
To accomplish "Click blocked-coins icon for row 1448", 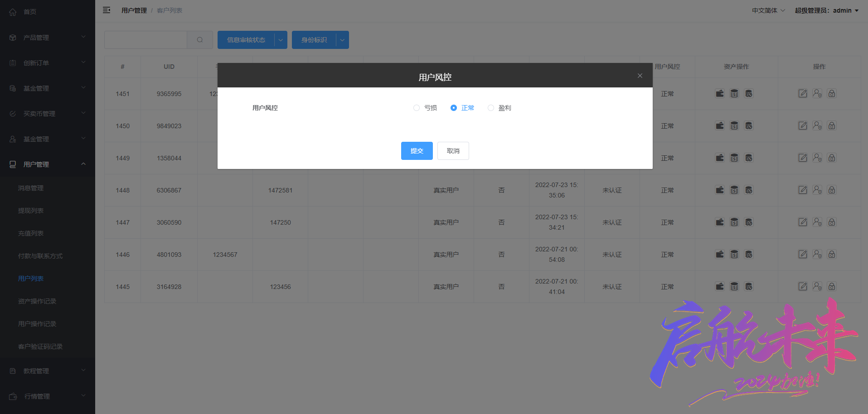I will click(749, 190).
